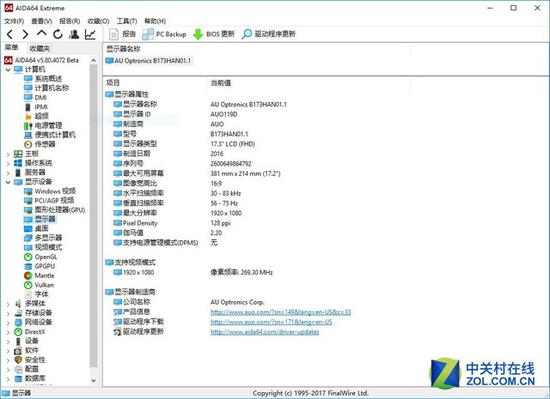Open the 报告(R) menu

[x=70, y=21]
